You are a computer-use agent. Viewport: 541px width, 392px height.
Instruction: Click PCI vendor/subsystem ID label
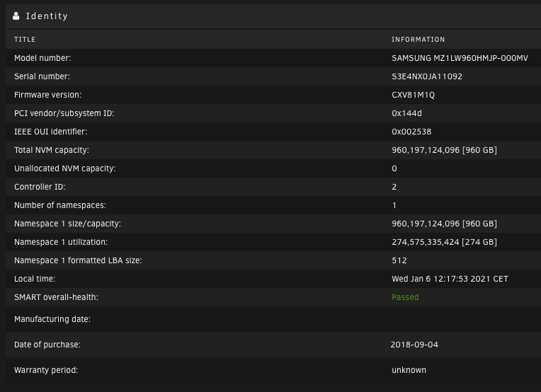pyautogui.click(x=64, y=113)
